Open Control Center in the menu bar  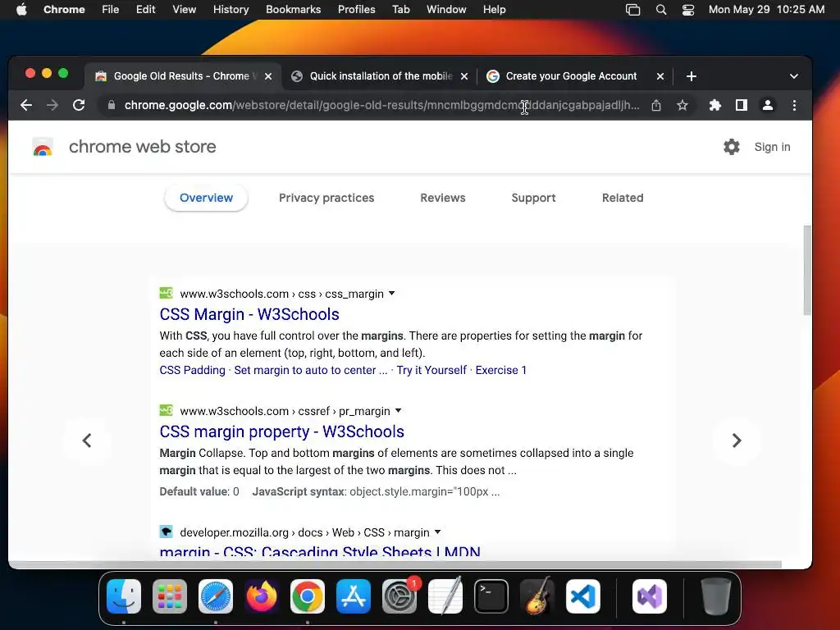[x=688, y=10]
